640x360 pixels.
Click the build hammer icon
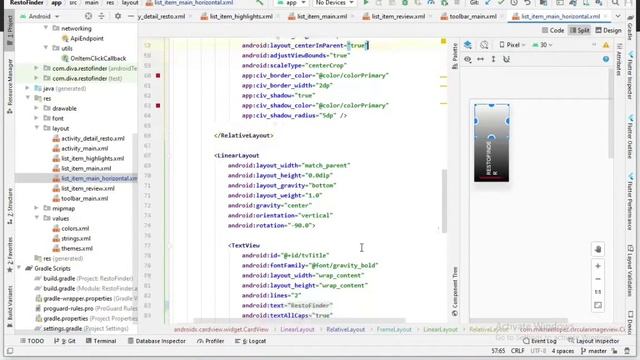260,3
